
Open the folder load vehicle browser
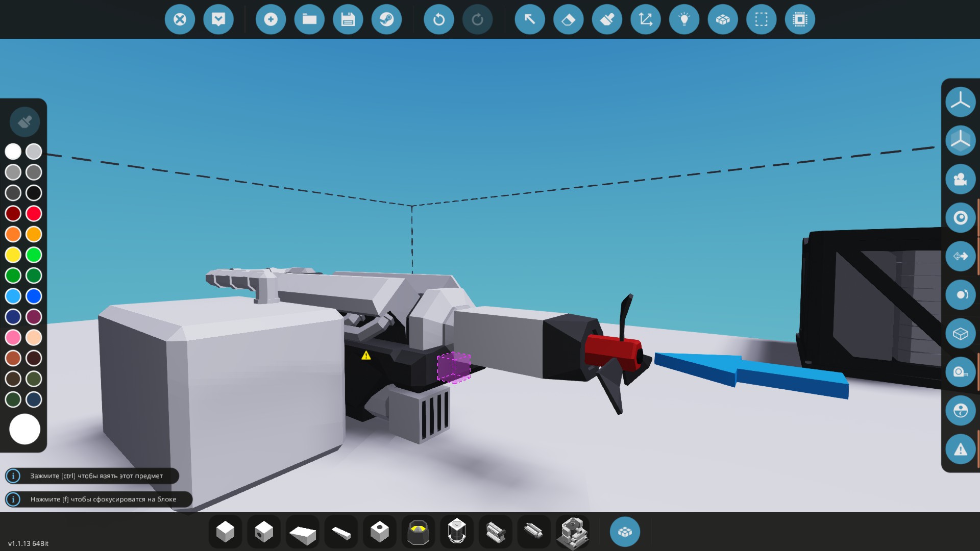click(x=309, y=19)
